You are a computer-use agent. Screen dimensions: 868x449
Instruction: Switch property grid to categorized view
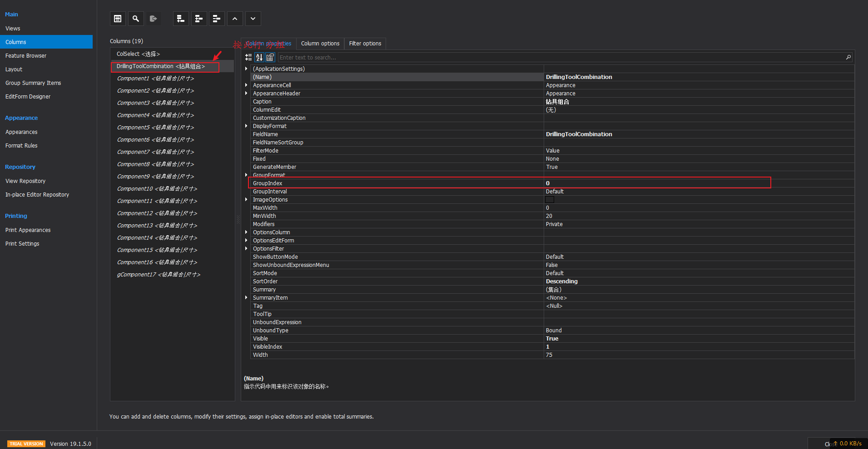click(x=248, y=57)
